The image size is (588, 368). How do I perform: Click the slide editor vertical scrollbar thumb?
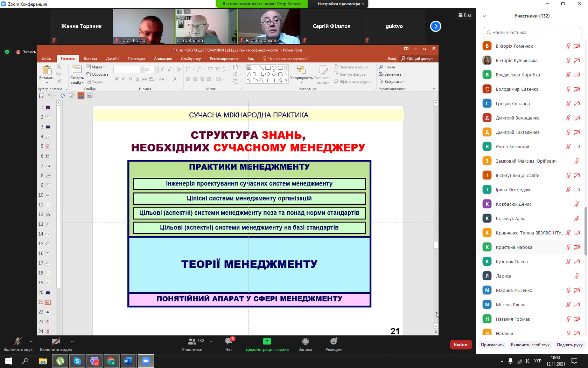[436, 245]
